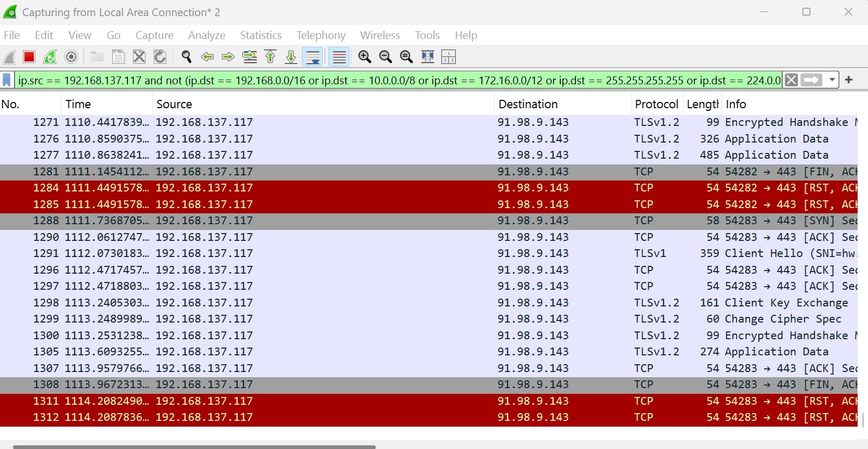This screenshot has width=868, height=449.
Task: Open capture options gear icon
Action: tap(71, 57)
